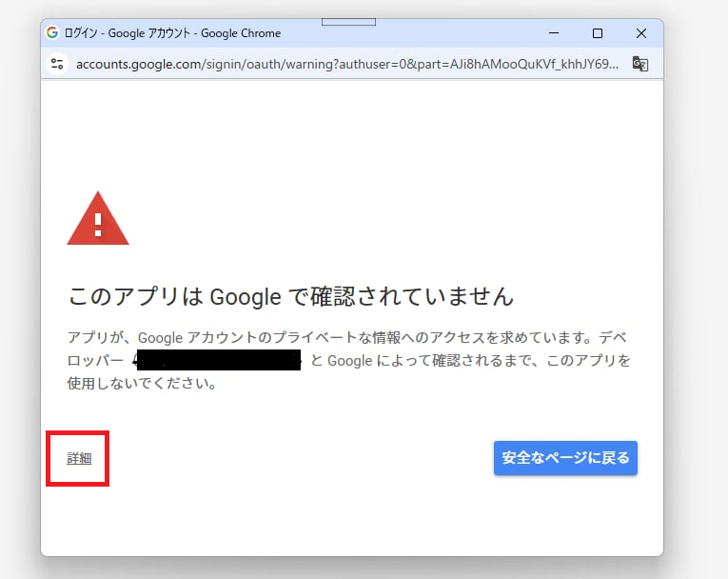The height and width of the screenshot is (579, 728).
Task: Click the Google Translate icon
Action: [x=640, y=64]
